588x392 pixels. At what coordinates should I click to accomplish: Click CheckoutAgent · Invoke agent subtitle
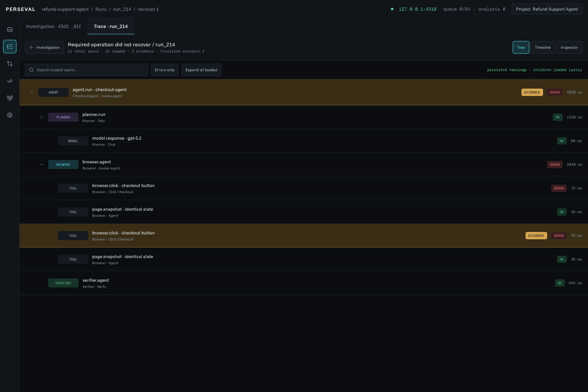point(97,96)
